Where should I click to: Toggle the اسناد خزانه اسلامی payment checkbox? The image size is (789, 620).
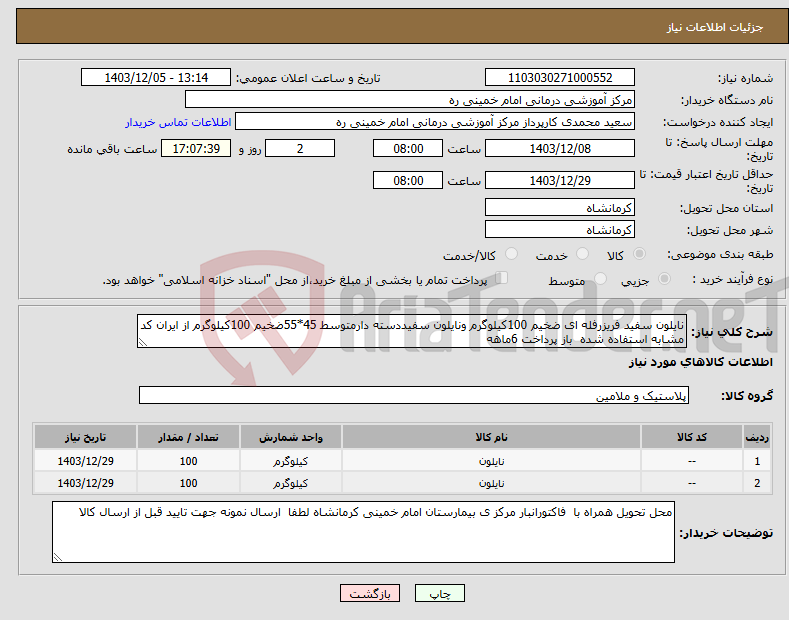click(502, 278)
